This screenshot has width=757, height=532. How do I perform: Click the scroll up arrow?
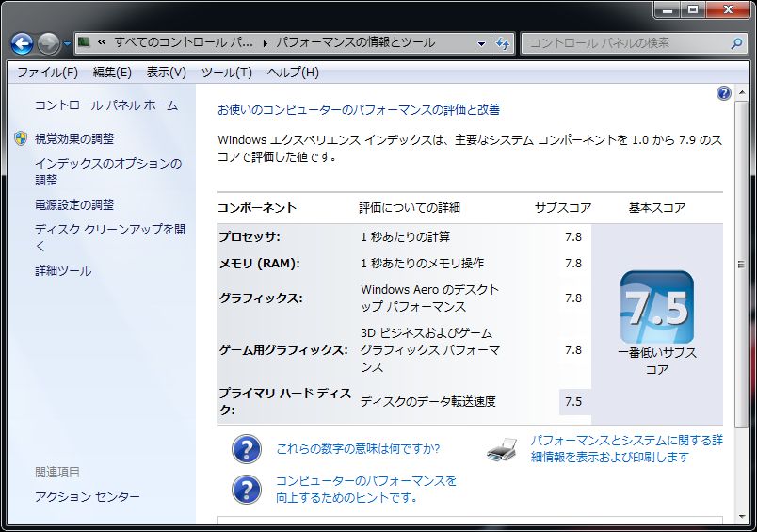[x=742, y=93]
